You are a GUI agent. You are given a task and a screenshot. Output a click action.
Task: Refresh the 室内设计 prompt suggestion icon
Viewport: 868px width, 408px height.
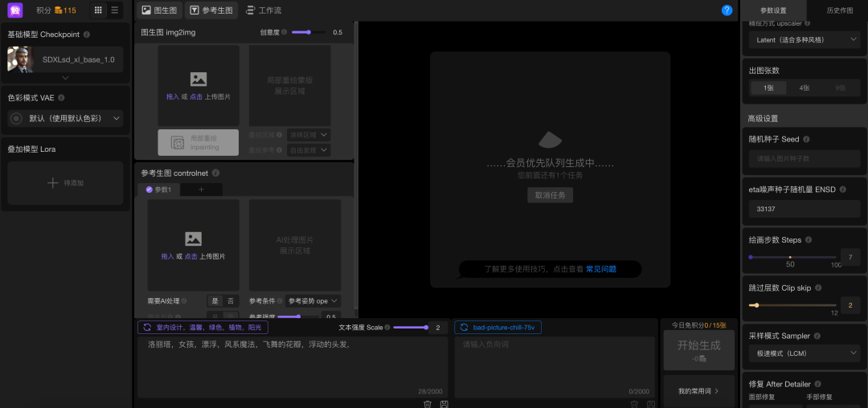click(147, 328)
